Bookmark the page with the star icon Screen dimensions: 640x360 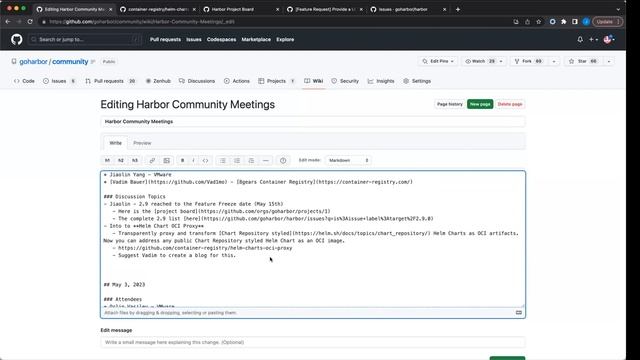click(538, 22)
